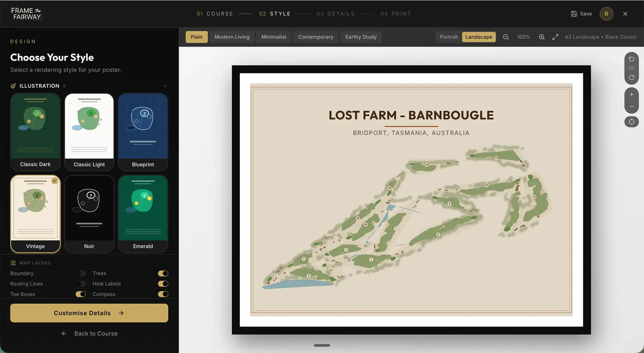Expand preview to fullscreen
This screenshot has height=353, width=644.
(555, 37)
